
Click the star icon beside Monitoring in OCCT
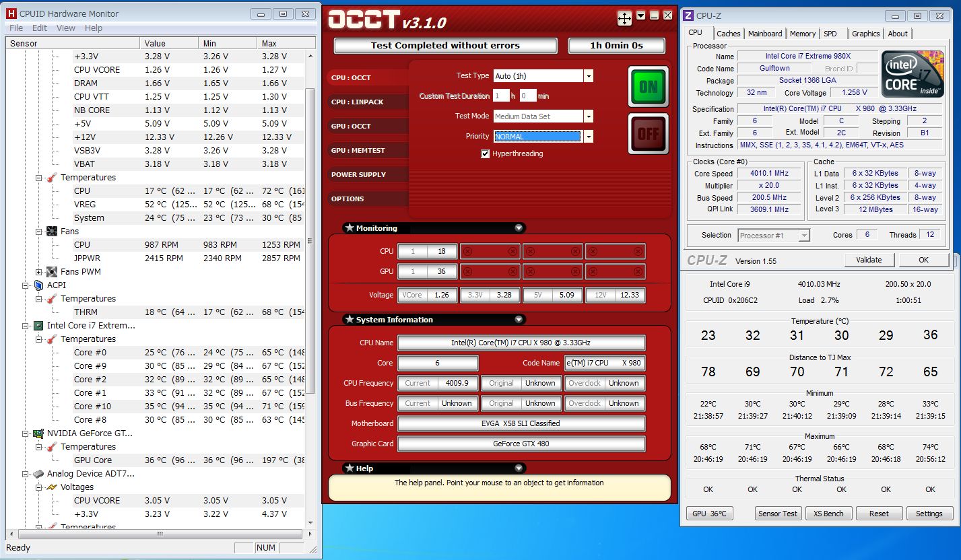pyautogui.click(x=349, y=228)
